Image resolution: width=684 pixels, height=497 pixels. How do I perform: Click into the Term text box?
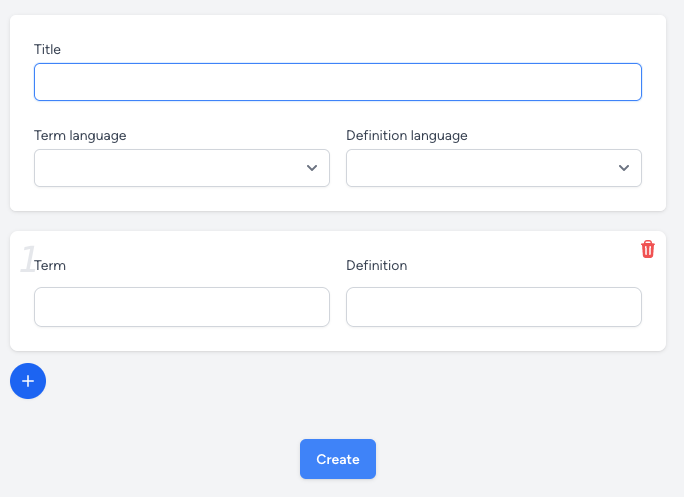[181, 307]
